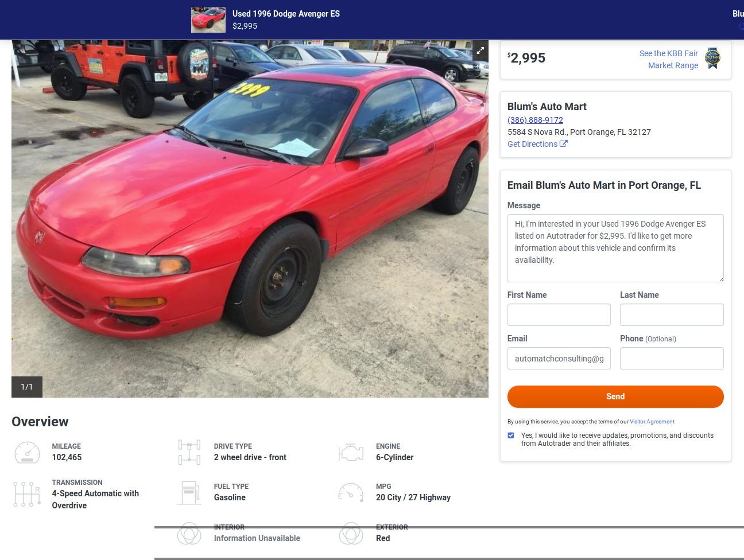
Task: Open the Visitor Agreement link
Action: pos(652,422)
